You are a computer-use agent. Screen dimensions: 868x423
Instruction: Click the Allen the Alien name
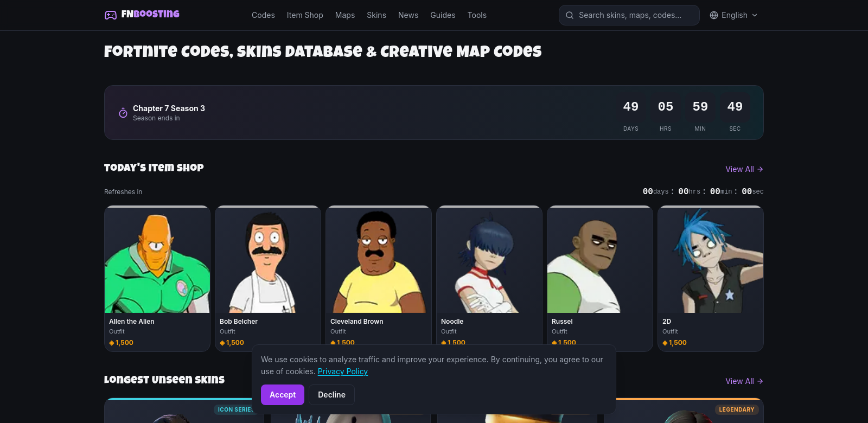[132, 322]
